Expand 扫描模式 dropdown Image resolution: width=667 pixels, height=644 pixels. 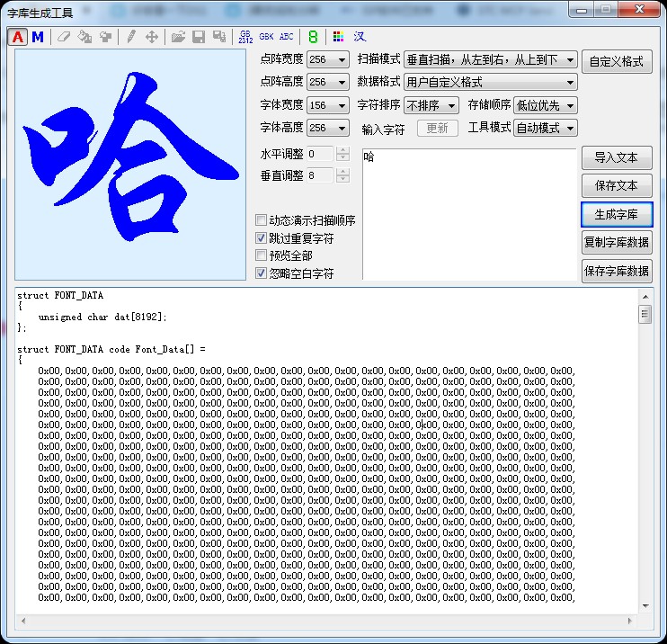[x=491, y=59]
